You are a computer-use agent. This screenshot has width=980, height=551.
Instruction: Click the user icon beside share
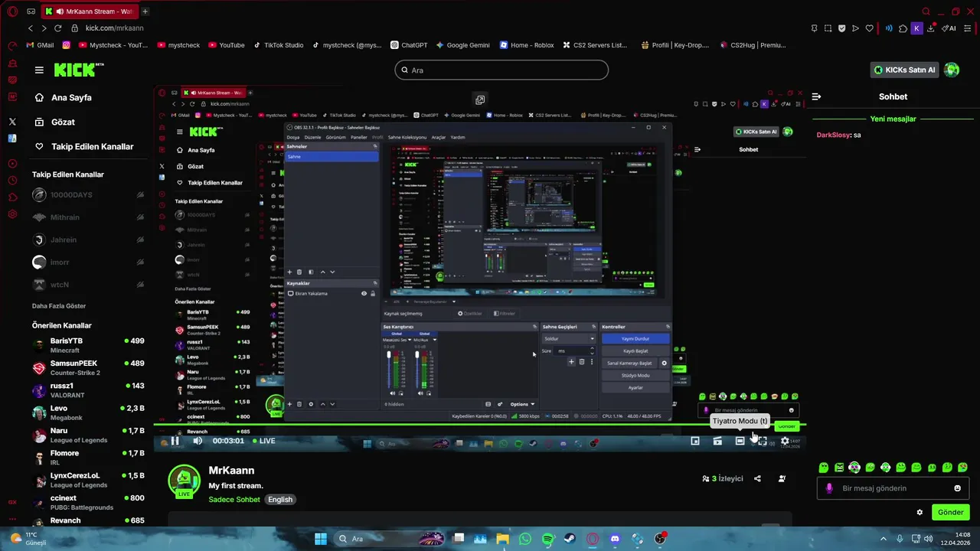point(782,478)
